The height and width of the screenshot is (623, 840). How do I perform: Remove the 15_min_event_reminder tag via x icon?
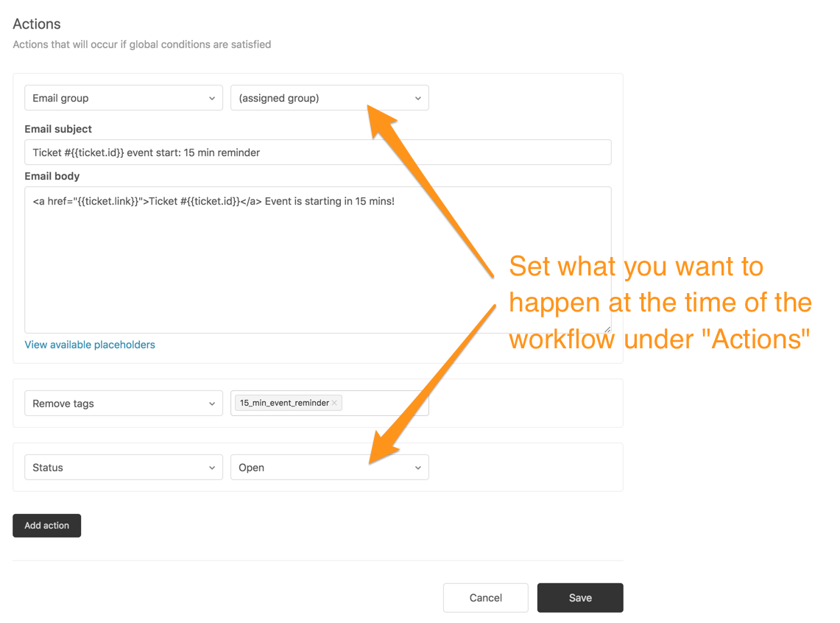tap(334, 403)
